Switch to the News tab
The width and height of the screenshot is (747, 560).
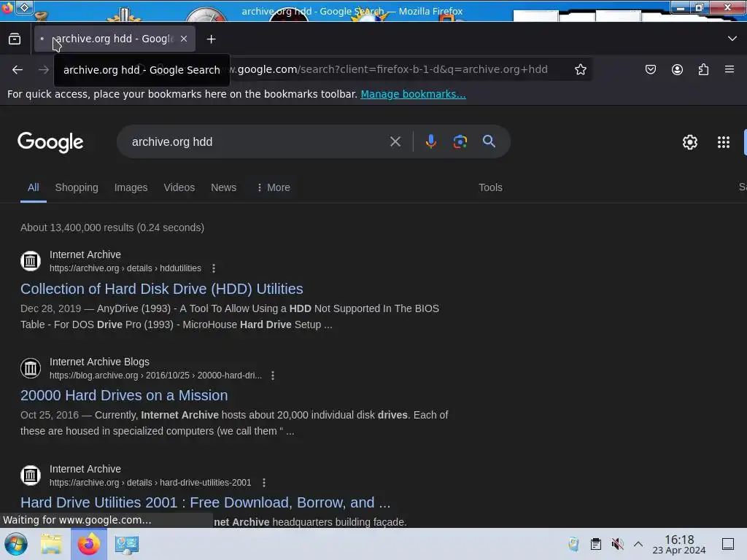pyautogui.click(x=223, y=187)
